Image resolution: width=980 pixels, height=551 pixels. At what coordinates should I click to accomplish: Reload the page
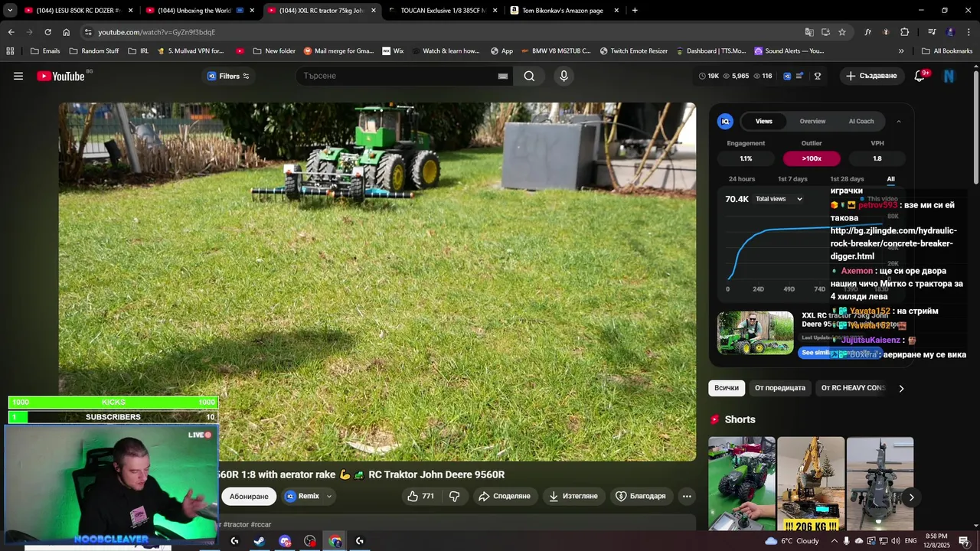(x=47, y=32)
